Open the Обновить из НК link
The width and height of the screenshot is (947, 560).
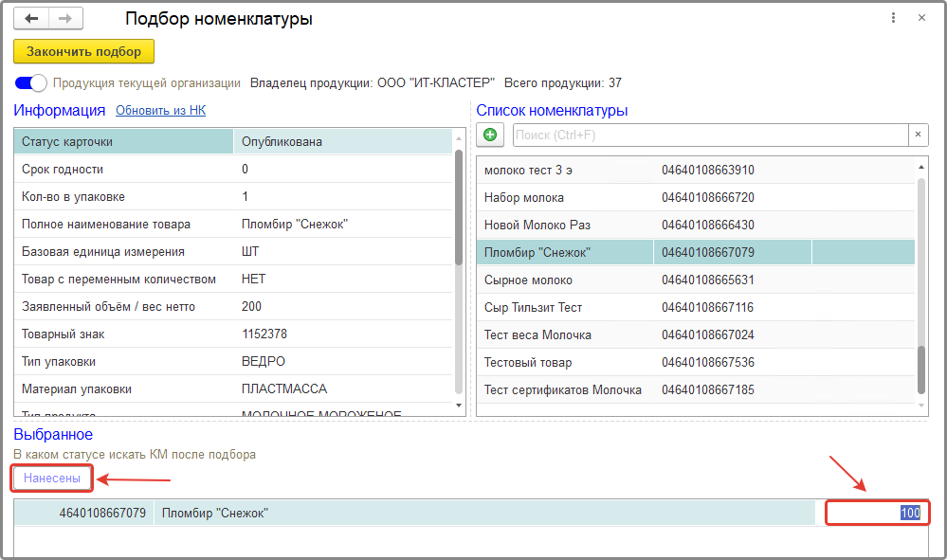160,111
